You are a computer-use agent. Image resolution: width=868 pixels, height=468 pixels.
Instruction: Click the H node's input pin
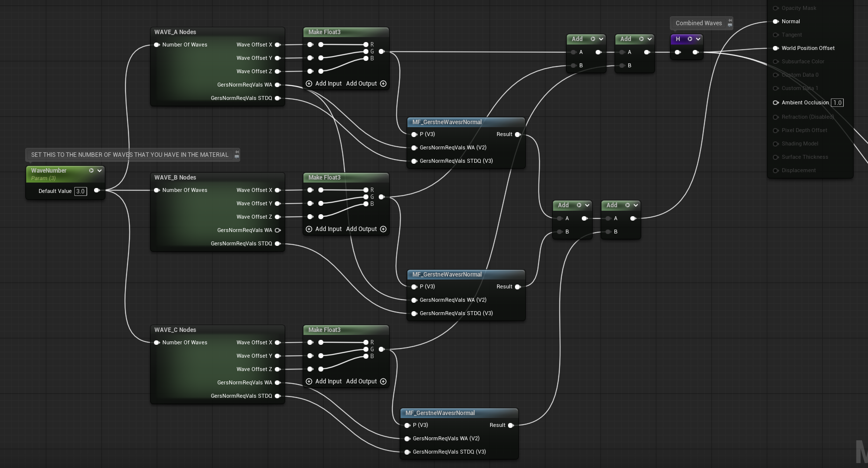678,52
